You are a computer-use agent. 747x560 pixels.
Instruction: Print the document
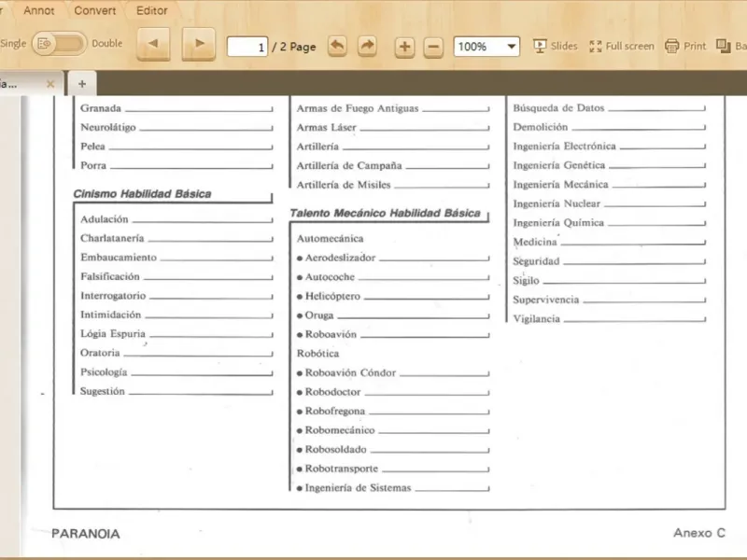click(x=685, y=46)
